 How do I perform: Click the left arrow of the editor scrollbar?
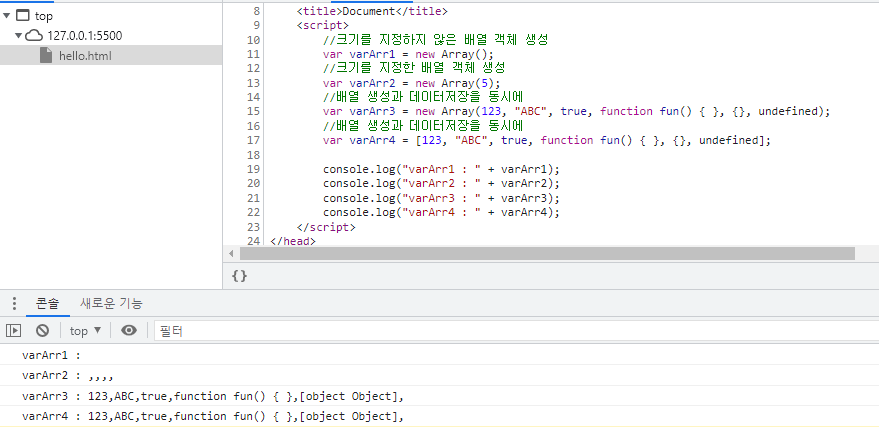[x=231, y=254]
